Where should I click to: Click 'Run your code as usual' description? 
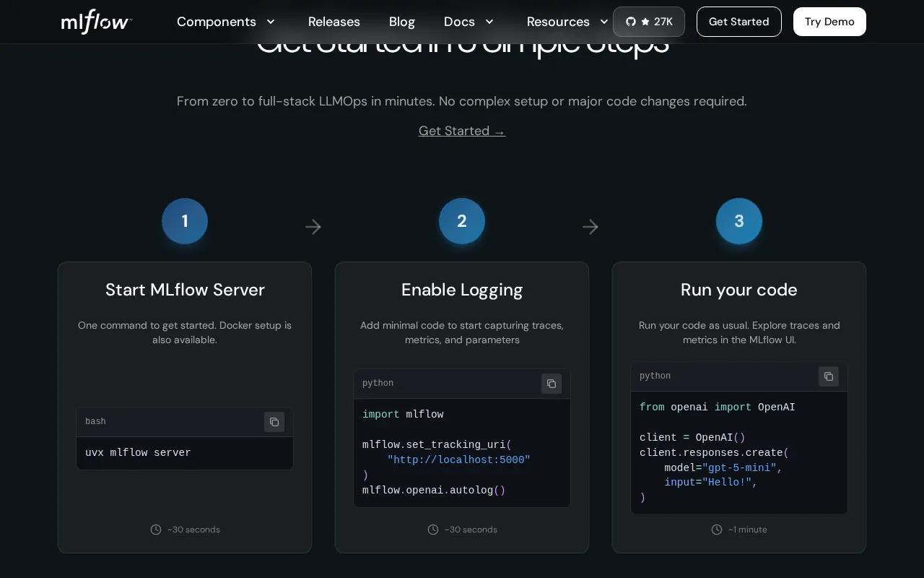(x=739, y=332)
